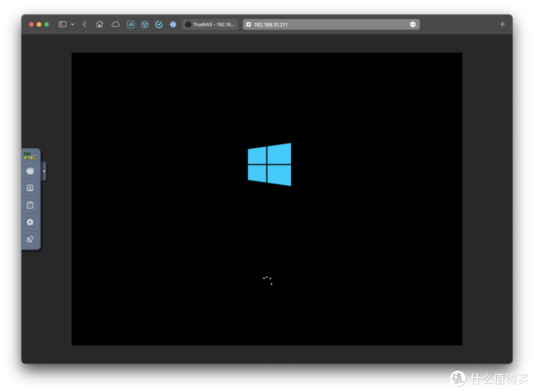Disconnect the noVNC session
The image size is (534, 392).
[x=30, y=239]
